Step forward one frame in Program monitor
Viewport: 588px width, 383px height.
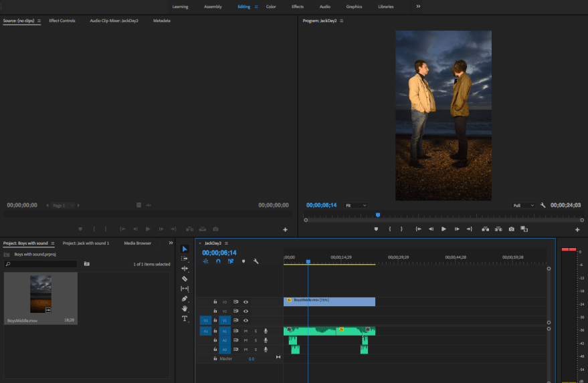pos(457,229)
